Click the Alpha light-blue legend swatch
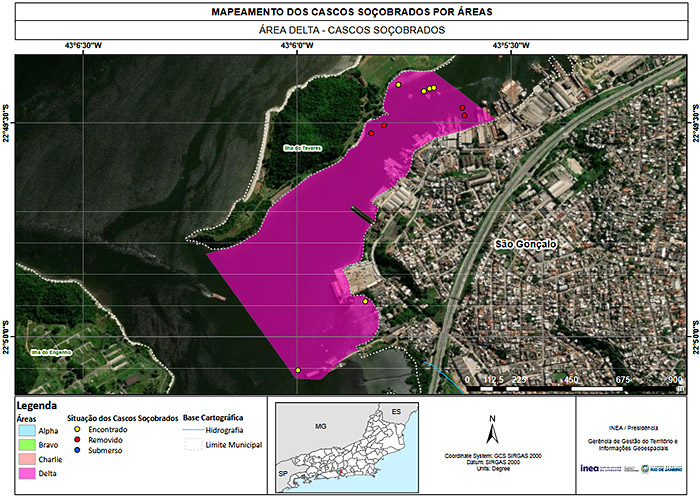This screenshot has height=497, width=700. (27, 431)
